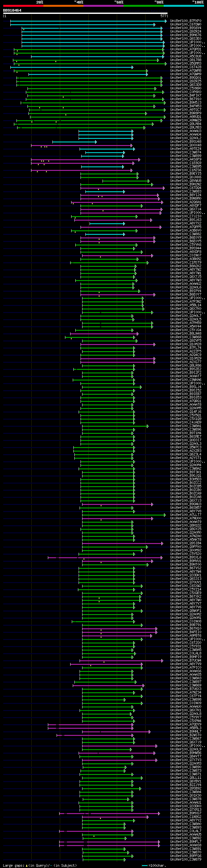207x868 pixels.
Task: Select the query label BB910464
Action: click(x=12, y=10)
